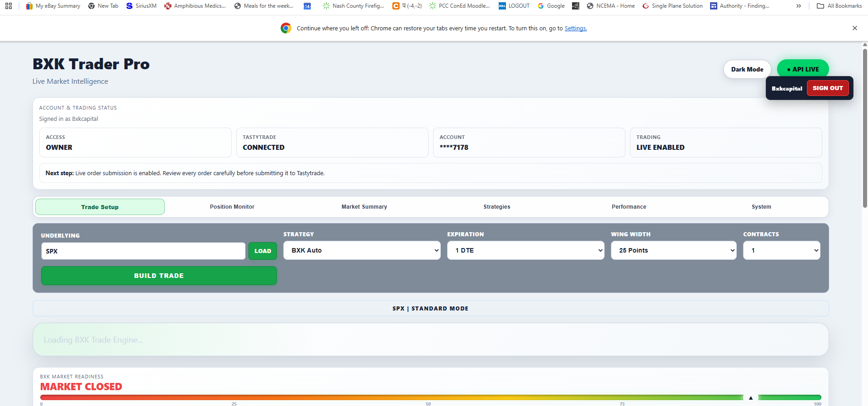
Task: Open the Chrome apps grid icon
Action: click(9, 6)
